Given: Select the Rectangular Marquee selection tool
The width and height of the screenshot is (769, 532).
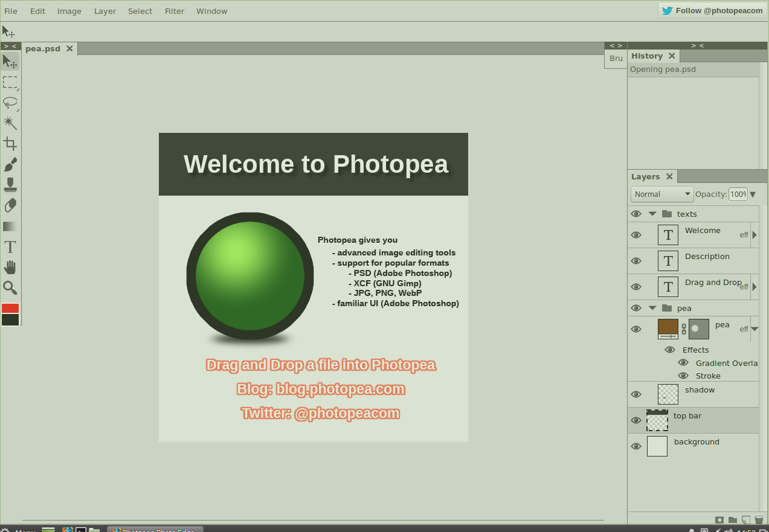Looking at the screenshot, I should (x=10, y=82).
